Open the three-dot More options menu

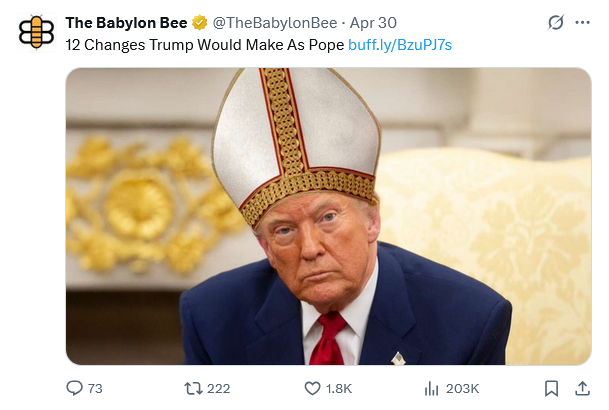coord(583,22)
